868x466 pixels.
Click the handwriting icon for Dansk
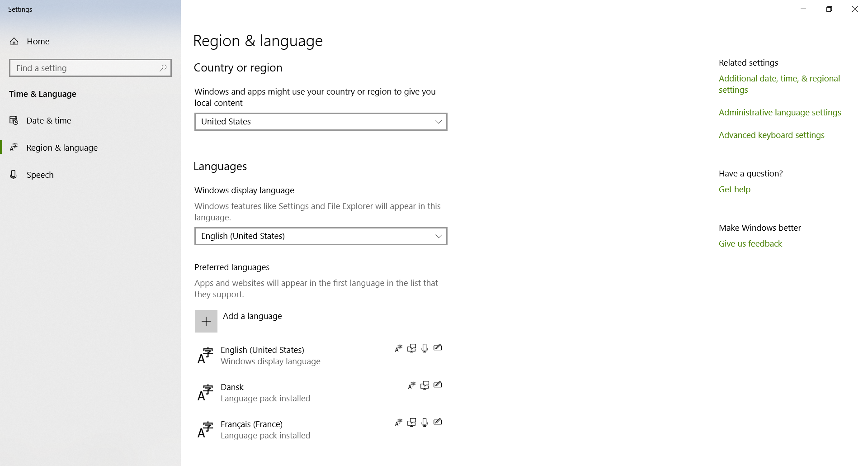438,385
